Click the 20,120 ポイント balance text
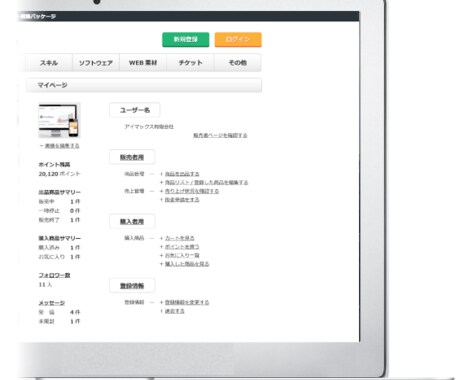The height and width of the screenshot is (380, 460). coord(59,174)
